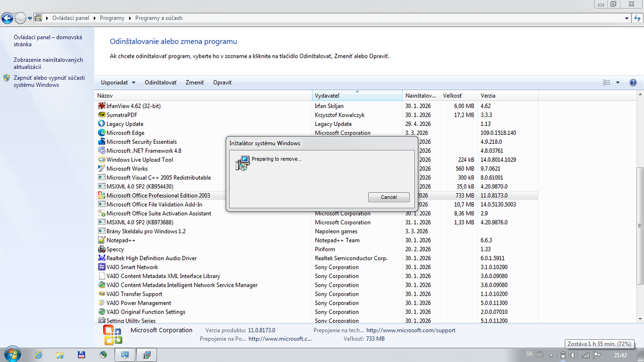Click the VAIO Original Function Settings icon
The image size is (644, 362).
(x=102, y=312)
